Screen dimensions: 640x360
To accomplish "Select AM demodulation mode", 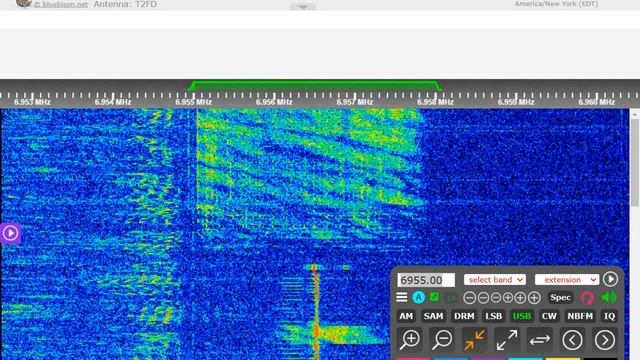I will pos(406,316).
